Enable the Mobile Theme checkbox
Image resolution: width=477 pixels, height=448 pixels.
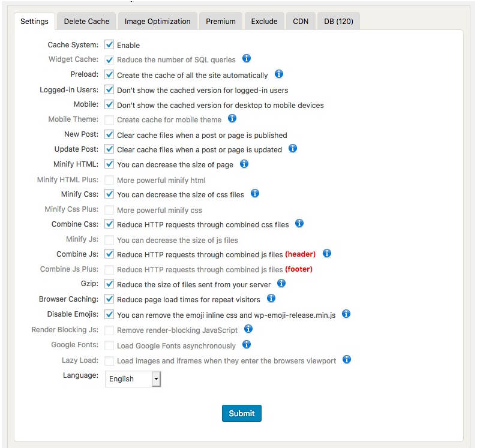[109, 119]
